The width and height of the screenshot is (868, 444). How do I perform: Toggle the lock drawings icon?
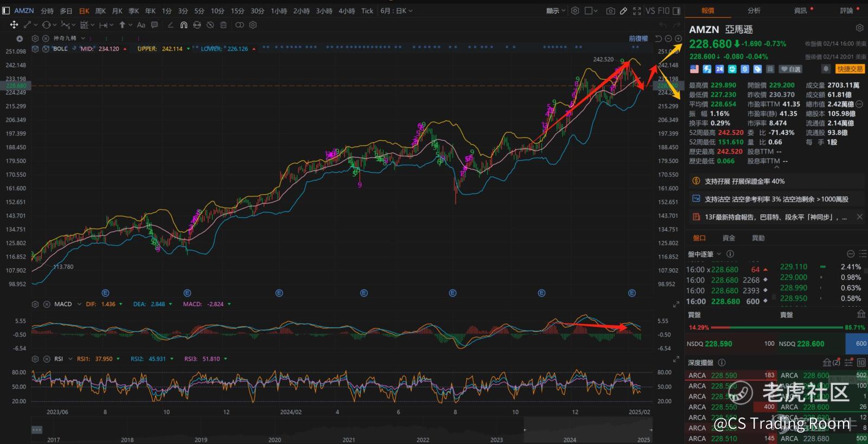point(197,25)
